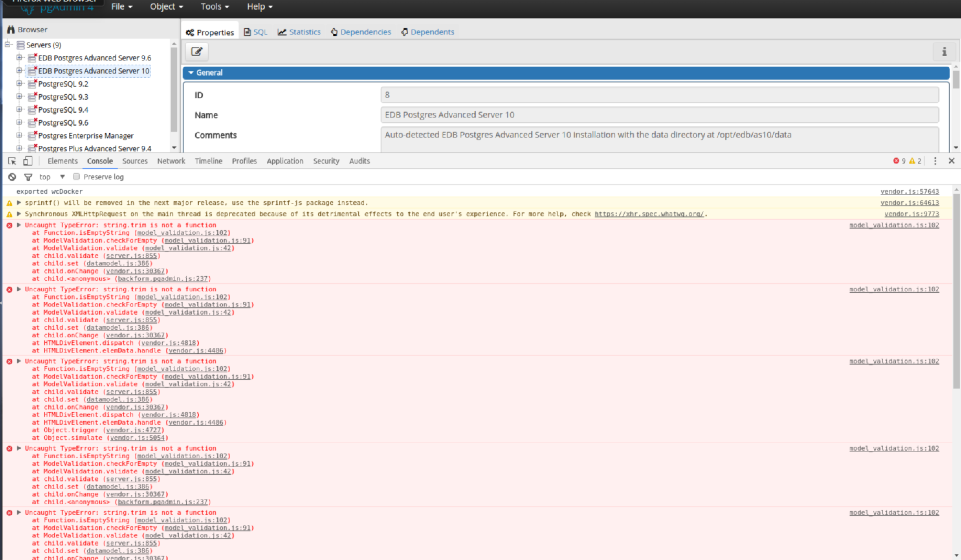This screenshot has height=560, width=961.
Task: Clear the console with the ban icon
Action: (12, 177)
